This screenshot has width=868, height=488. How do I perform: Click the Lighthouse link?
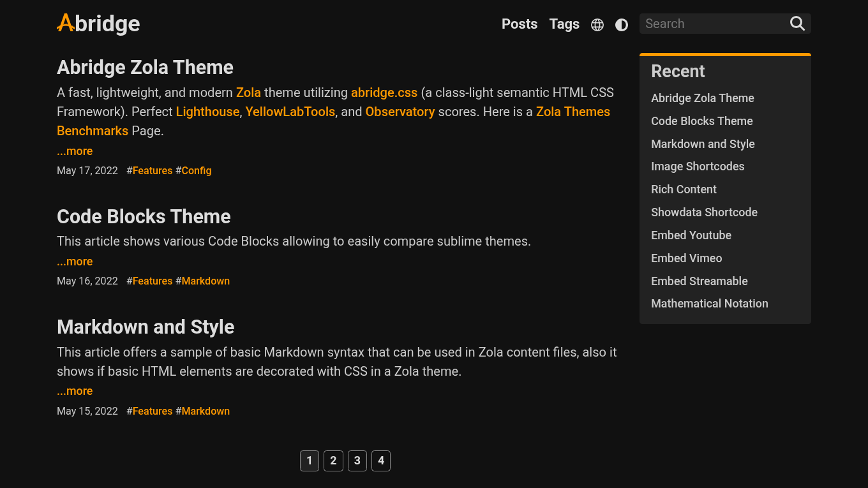coord(207,111)
